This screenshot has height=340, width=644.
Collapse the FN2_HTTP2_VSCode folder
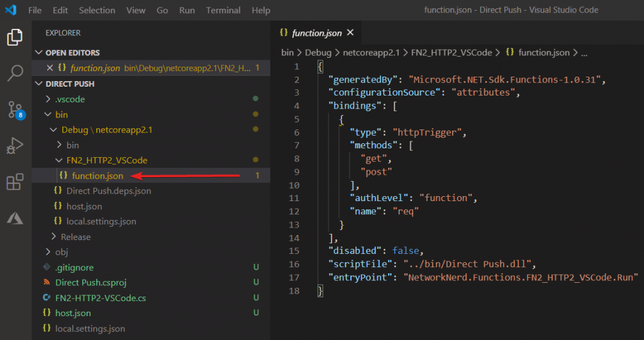pyautogui.click(x=59, y=160)
